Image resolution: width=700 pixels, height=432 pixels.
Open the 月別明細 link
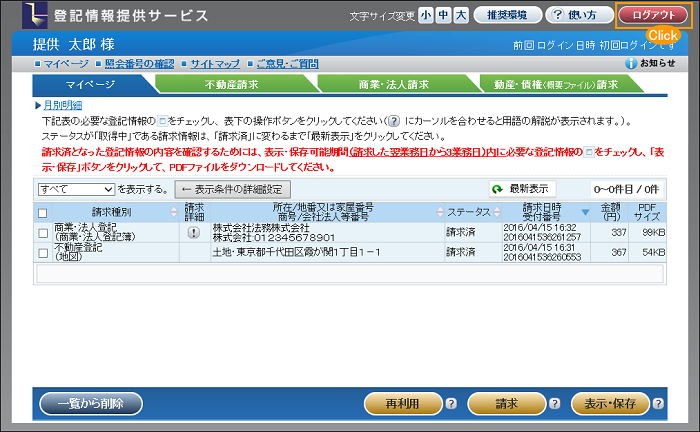point(62,105)
